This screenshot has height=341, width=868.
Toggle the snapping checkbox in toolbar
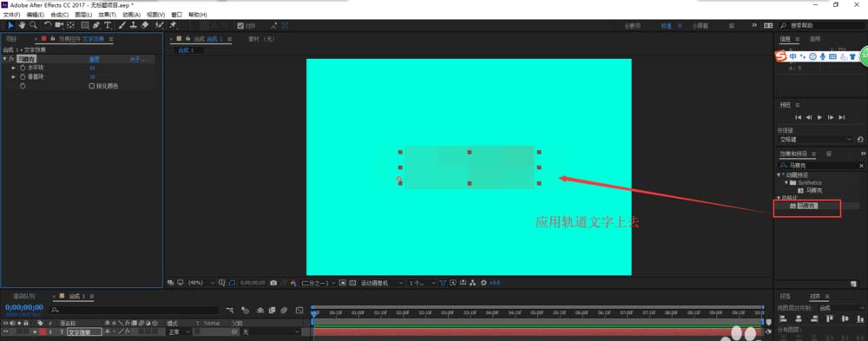tap(240, 25)
